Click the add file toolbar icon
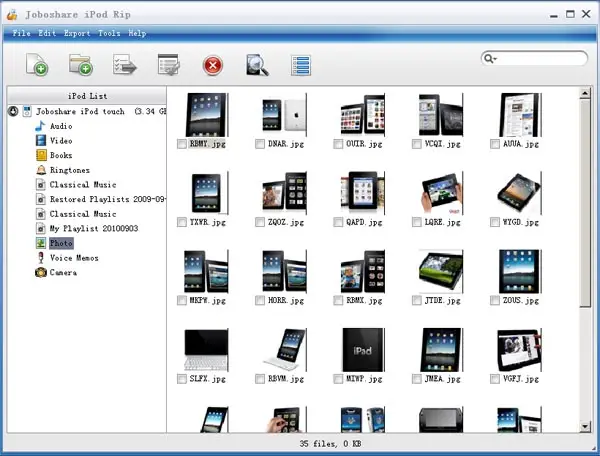This screenshot has width=600, height=456. (x=37, y=65)
